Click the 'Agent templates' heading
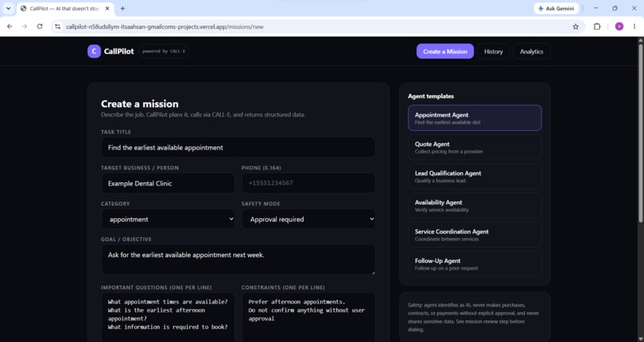Screen dimensions: 644x342 (x=431, y=96)
